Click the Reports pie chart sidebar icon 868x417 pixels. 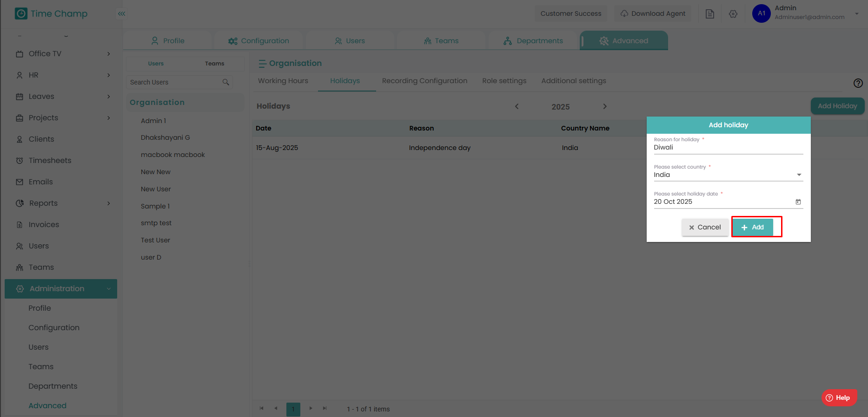(20, 203)
